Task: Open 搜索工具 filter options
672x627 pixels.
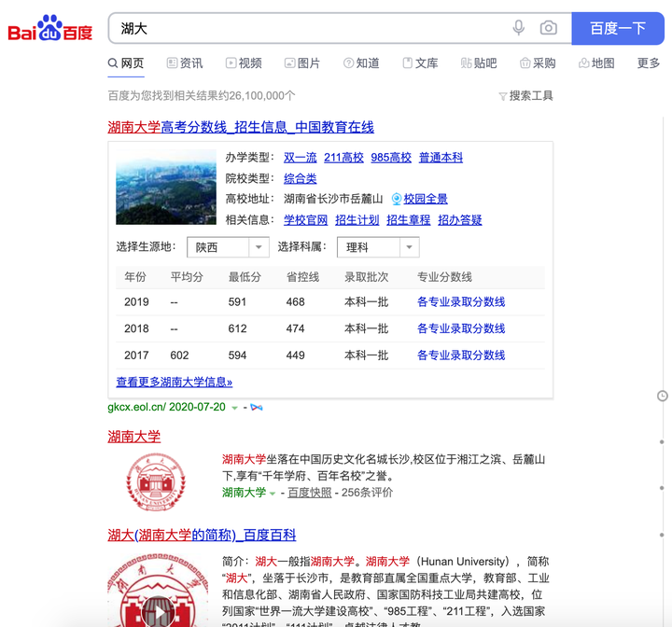Action: (525, 95)
